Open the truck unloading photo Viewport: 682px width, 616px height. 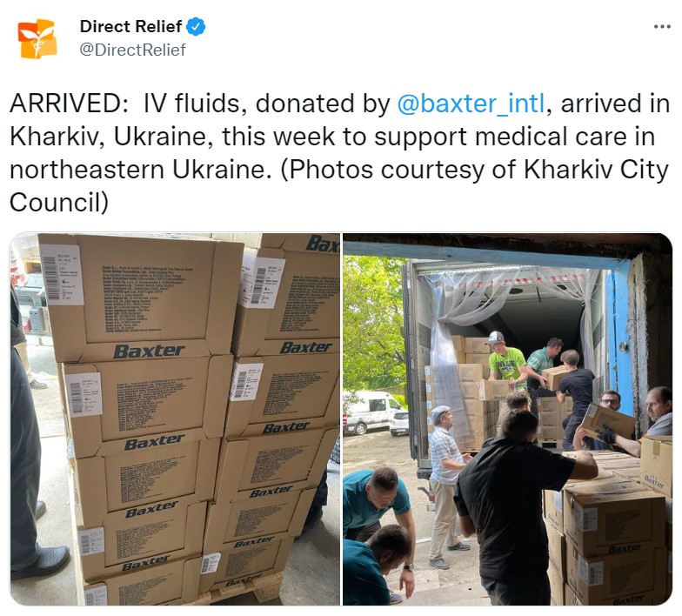pyautogui.click(x=508, y=419)
